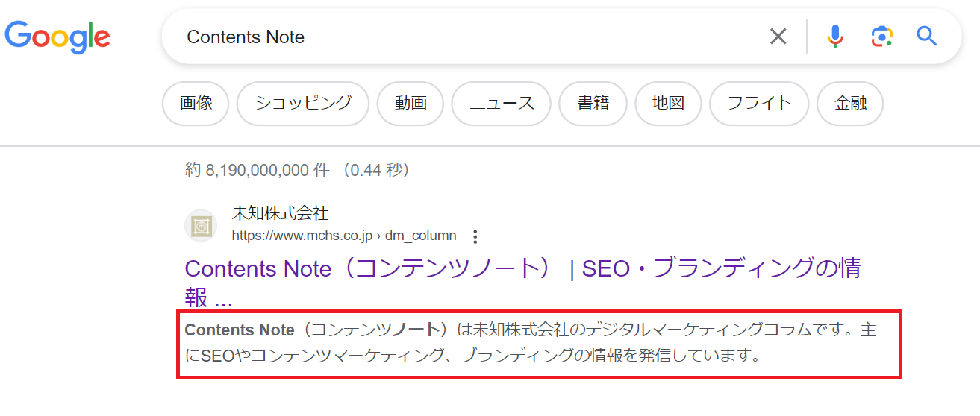Image resolution: width=980 pixels, height=416 pixels.
Task: Switch to the 金融 filter
Action: [850, 104]
